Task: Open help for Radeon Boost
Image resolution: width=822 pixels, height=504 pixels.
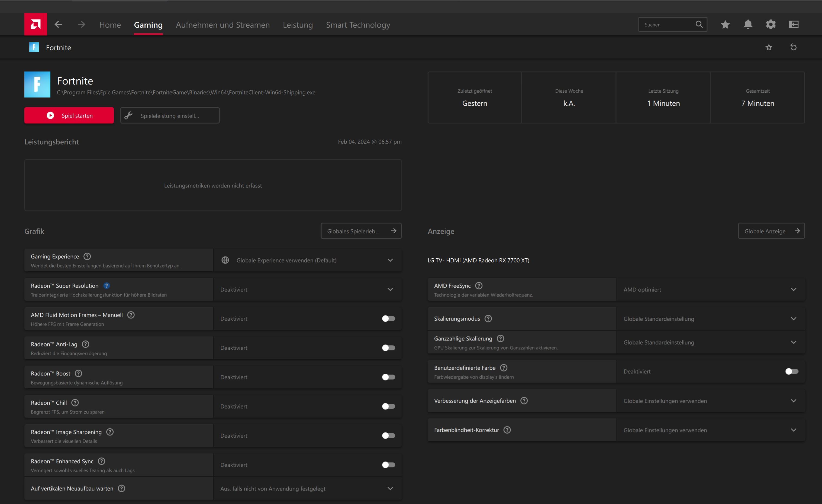Action: [x=78, y=373]
